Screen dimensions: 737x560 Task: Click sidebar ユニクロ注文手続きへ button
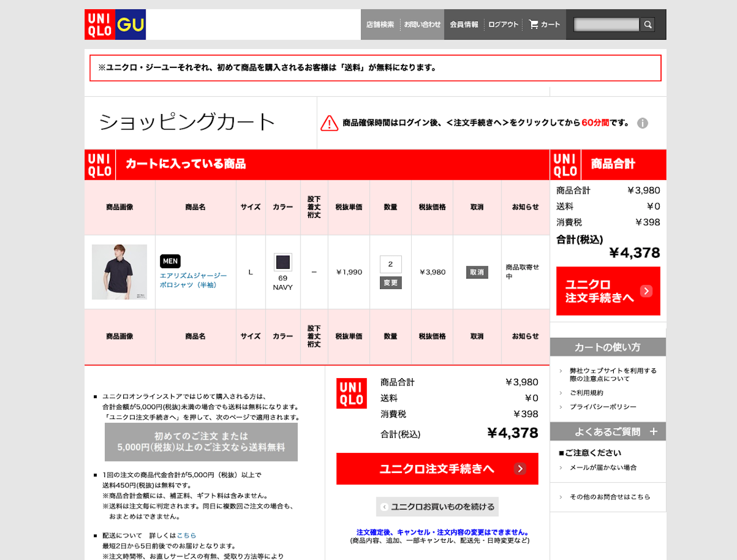tap(608, 291)
